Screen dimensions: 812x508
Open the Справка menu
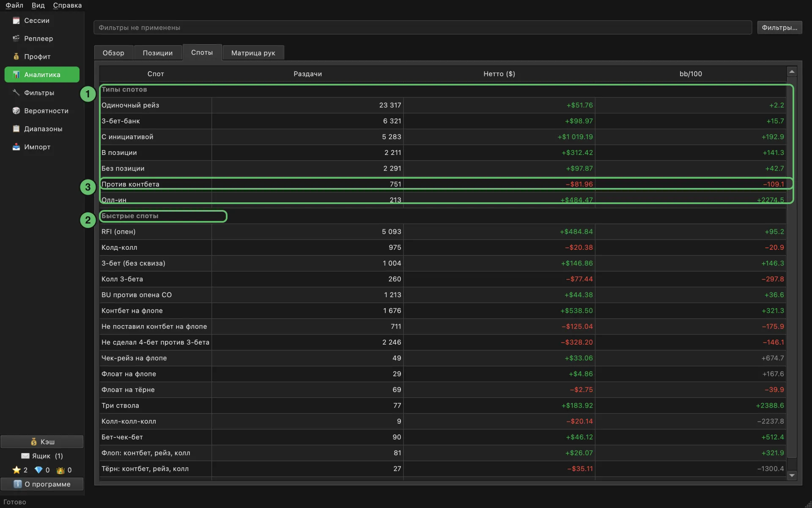[x=67, y=5]
